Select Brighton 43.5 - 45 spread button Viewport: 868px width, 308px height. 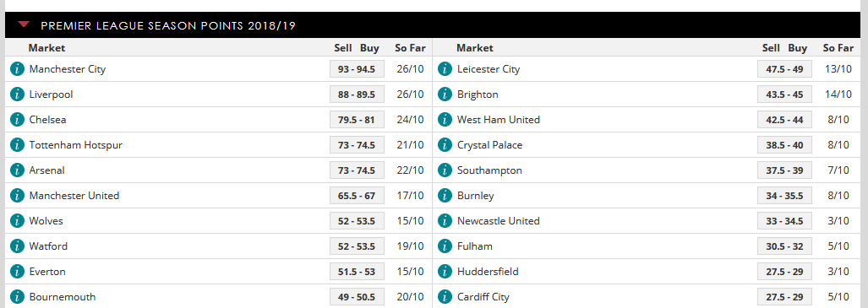coord(784,95)
